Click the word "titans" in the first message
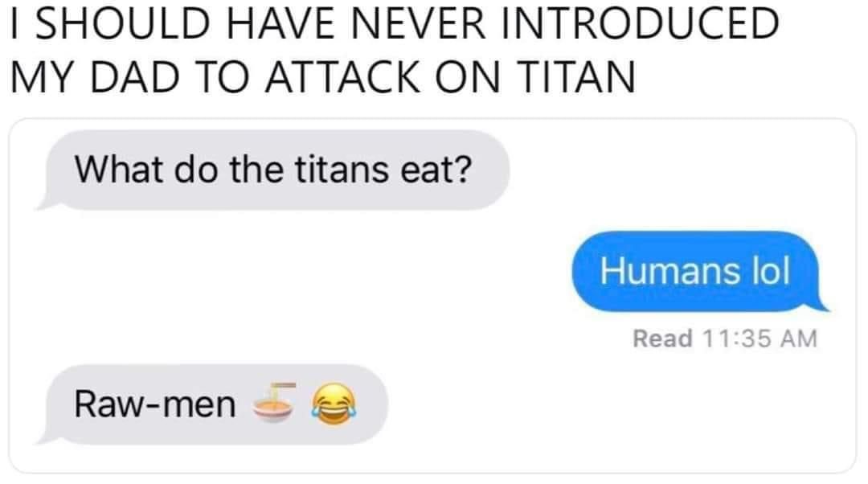Screen dimensions: 868x484 (342, 170)
